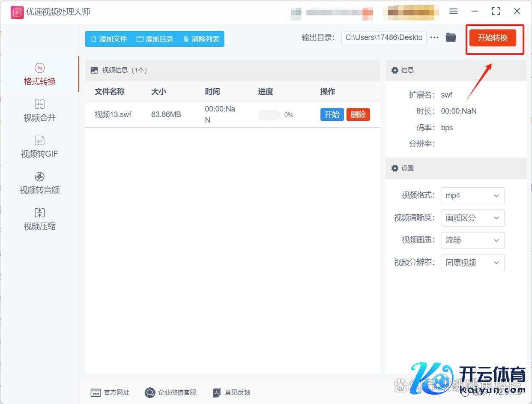Click the output directory path field
This screenshot has width=532, height=404.
click(x=384, y=38)
